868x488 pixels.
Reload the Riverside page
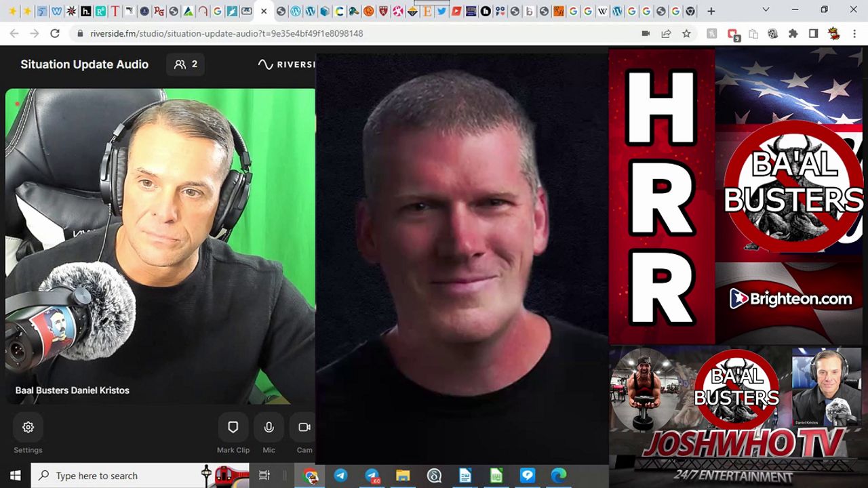point(55,33)
